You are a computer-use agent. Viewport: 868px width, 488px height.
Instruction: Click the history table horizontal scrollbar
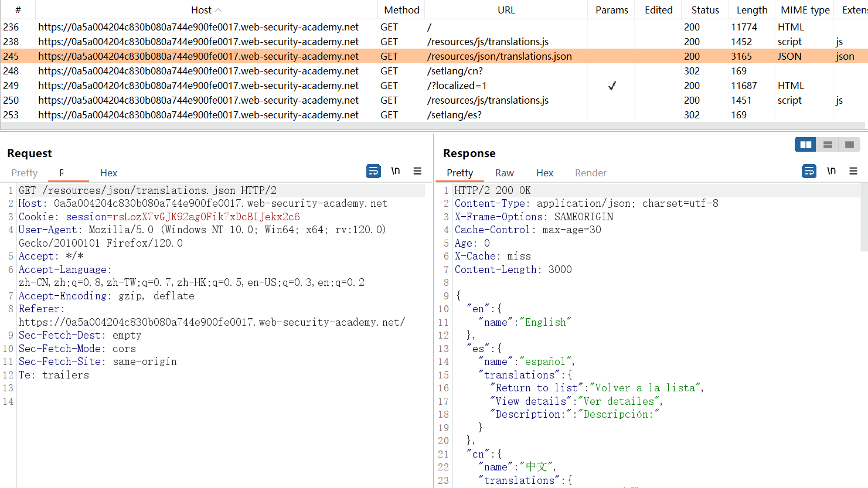coord(433,125)
